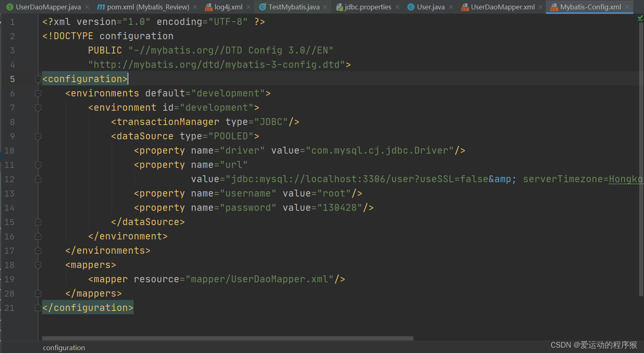
Task: Click the </mappers> closing tag
Action: click(x=94, y=294)
